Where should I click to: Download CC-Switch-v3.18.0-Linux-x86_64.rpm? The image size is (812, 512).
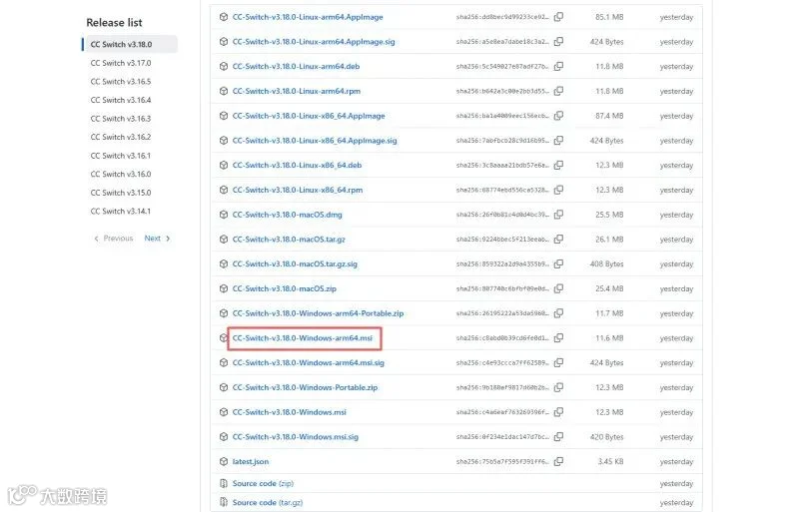coord(298,190)
